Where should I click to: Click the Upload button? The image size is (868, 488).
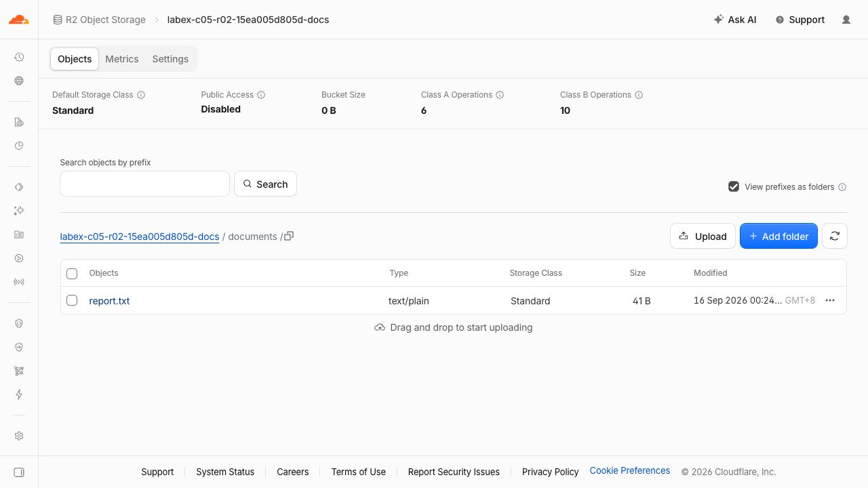703,236
